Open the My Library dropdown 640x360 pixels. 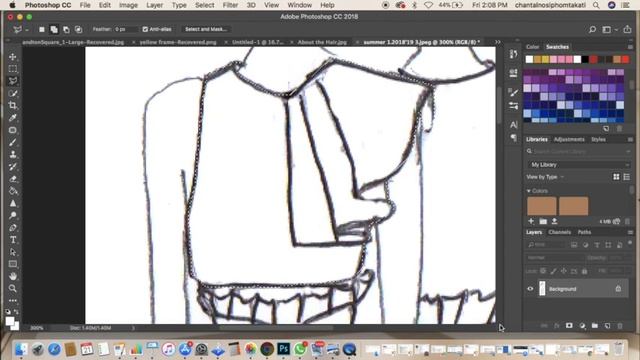pos(579,164)
